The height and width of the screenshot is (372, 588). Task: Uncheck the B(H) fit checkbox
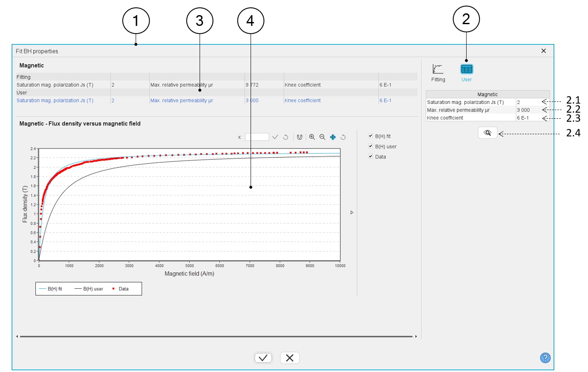(370, 136)
